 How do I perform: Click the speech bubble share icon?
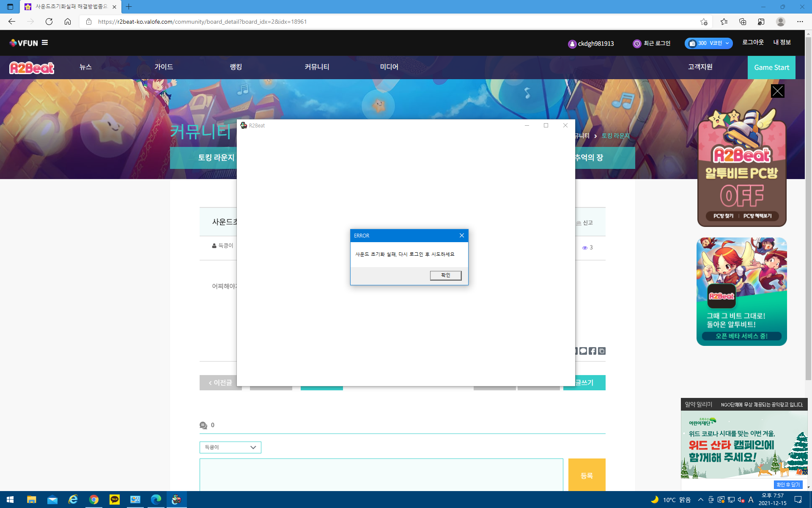coord(583,351)
